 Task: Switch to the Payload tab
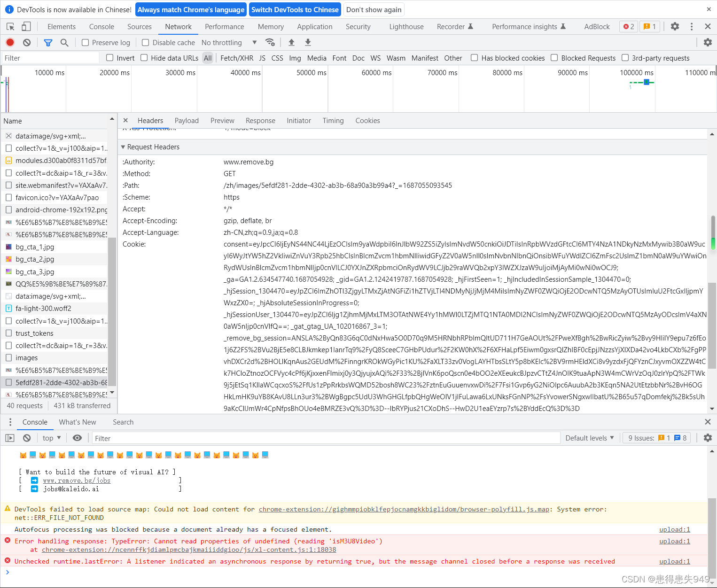pos(186,120)
